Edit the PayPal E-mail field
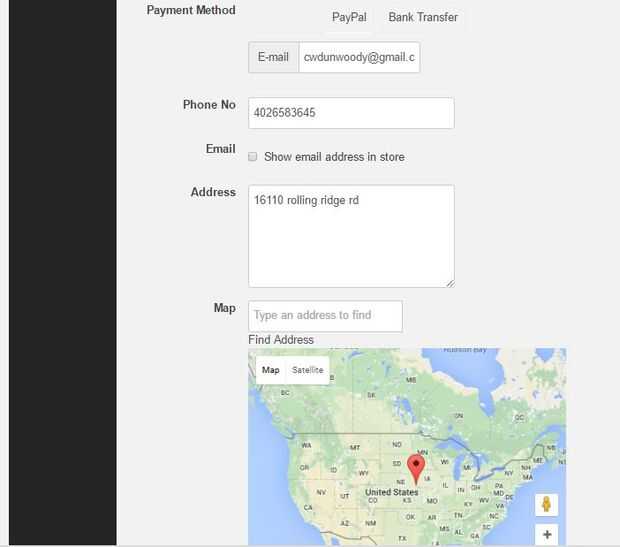 coord(359,57)
